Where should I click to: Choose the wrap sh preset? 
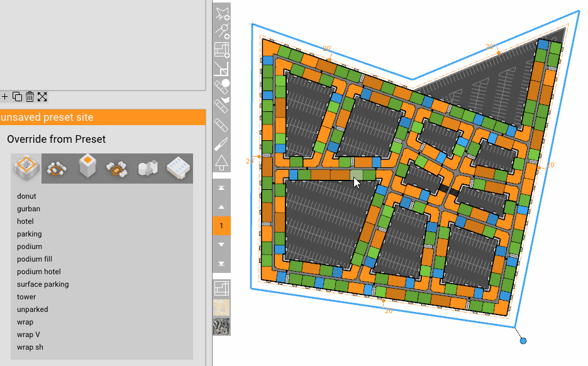tap(30, 347)
